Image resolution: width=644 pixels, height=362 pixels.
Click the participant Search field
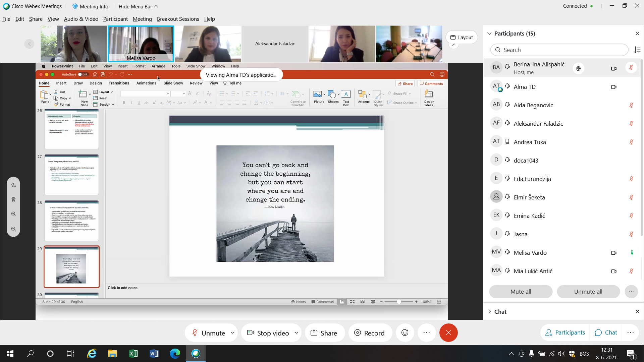click(x=559, y=50)
